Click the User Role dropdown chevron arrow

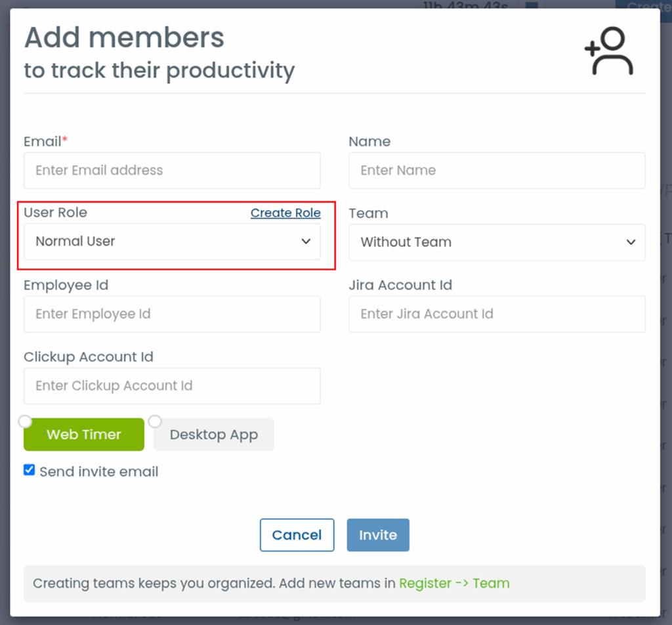[306, 242]
